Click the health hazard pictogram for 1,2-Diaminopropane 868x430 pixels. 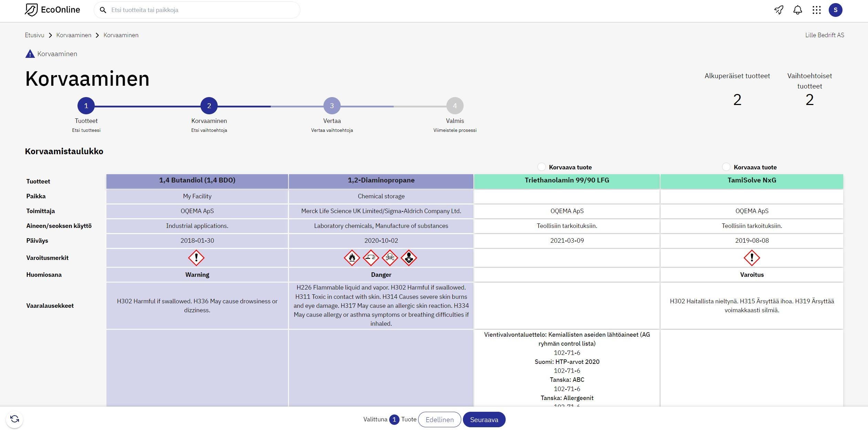tap(409, 258)
